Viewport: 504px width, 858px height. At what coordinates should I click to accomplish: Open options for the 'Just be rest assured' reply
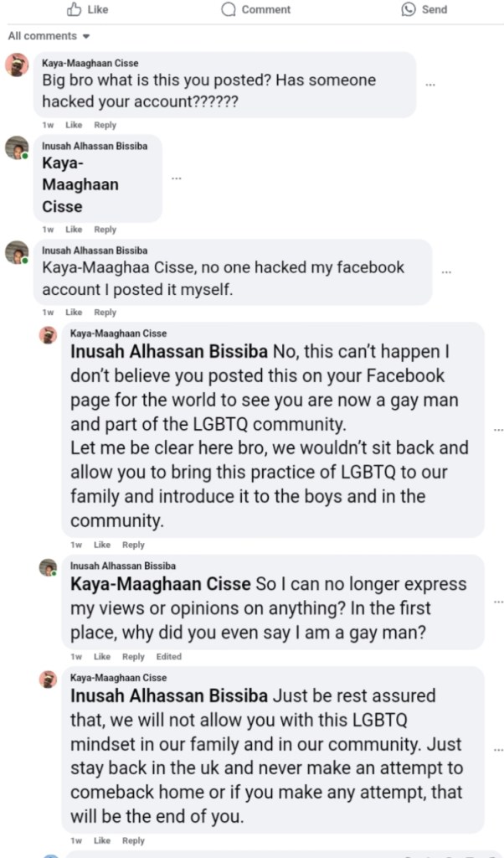pyautogui.click(x=499, y=749)
